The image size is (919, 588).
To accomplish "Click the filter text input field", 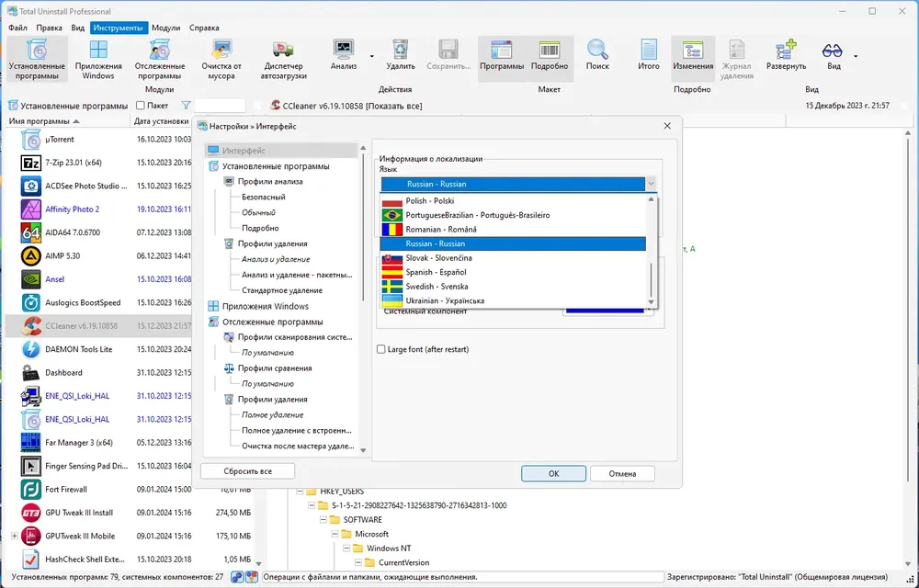I will (220, 106).
